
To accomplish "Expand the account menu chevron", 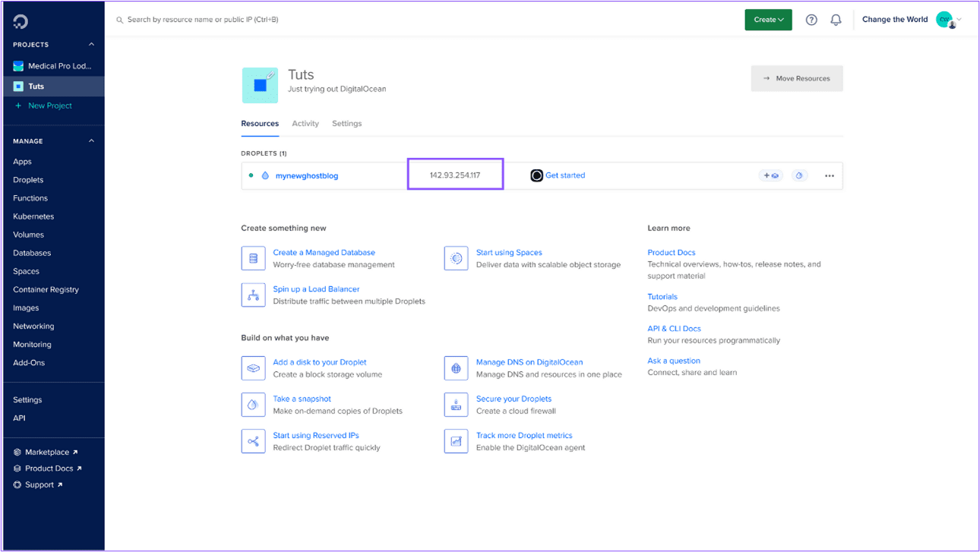I will pos(959,20).
